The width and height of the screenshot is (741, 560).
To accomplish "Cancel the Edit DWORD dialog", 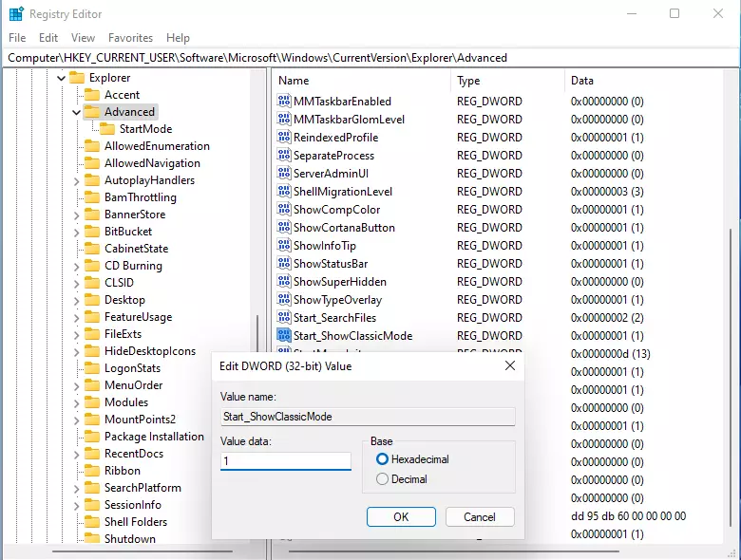I will coord(480,516).
